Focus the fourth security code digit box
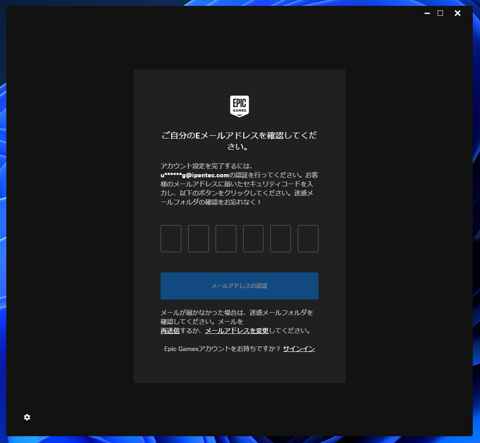This screenshot has height=443, width=480. [253, 238]
